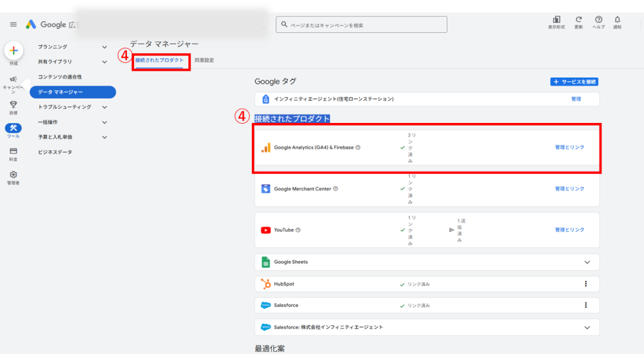This screenshot has height=354, width=644.
Task: Click the Salesforce cloud icon in Salesforce row
Action: tap(266, 305)
